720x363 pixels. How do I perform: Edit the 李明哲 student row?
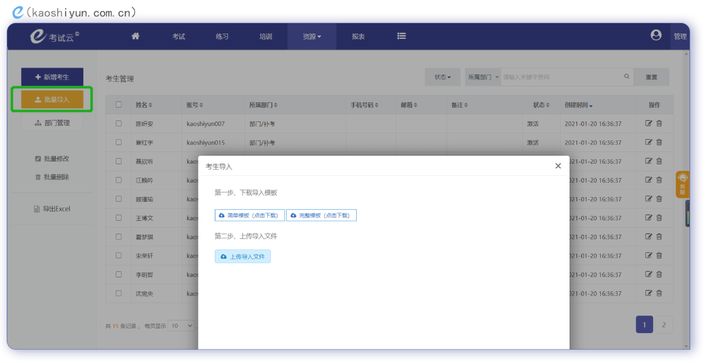648,274
